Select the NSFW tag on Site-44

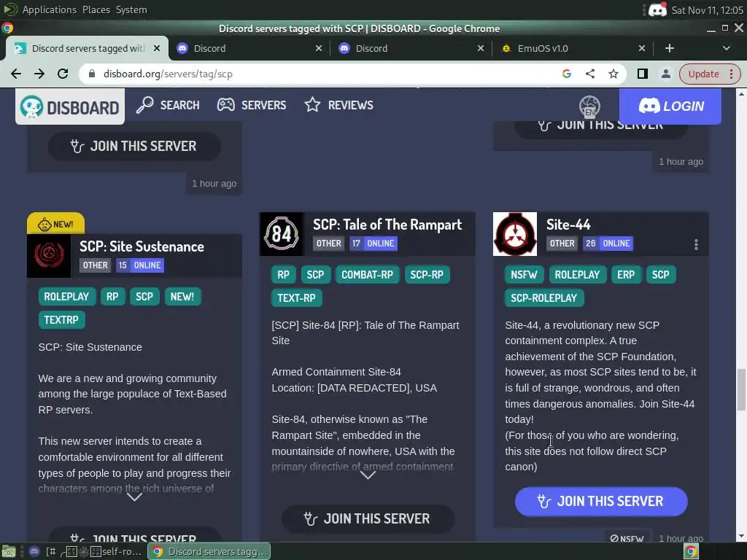click(524, 275)
